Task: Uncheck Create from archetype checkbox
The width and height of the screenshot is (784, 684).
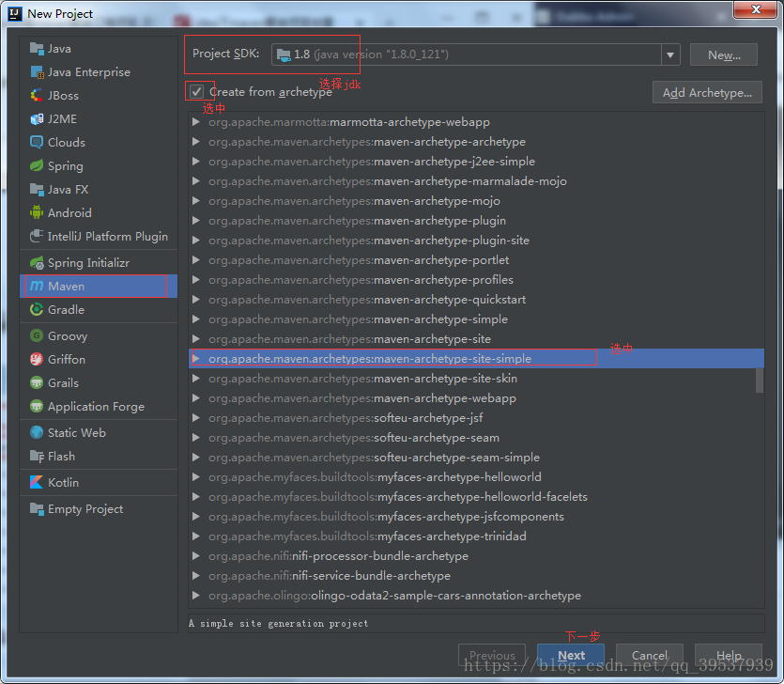Action: click(196, 92)
